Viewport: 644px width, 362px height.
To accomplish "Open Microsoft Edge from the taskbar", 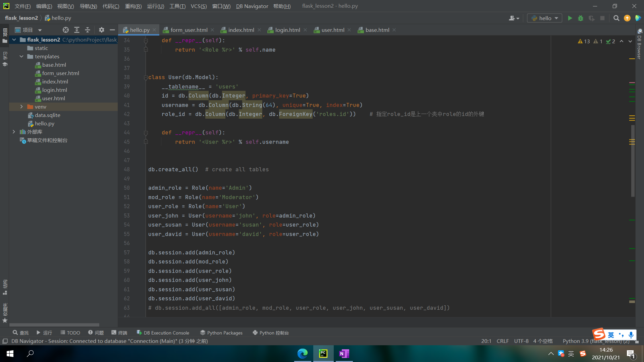I will click(x=303, y=354).
